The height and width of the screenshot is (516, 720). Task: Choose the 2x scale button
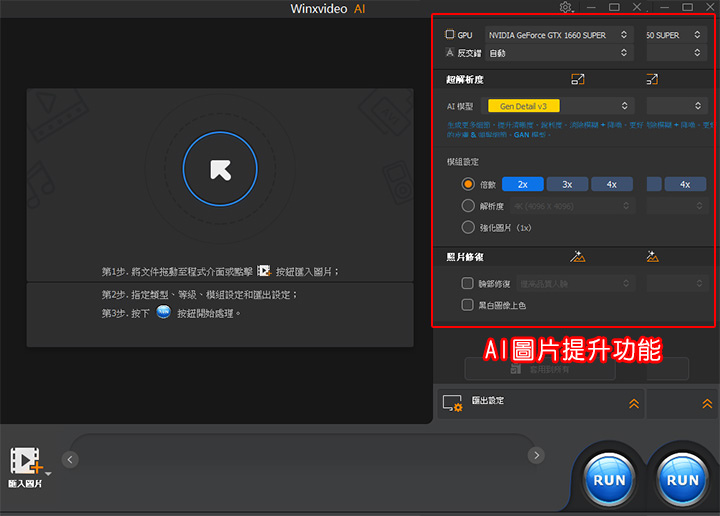[x=523, y=184]
